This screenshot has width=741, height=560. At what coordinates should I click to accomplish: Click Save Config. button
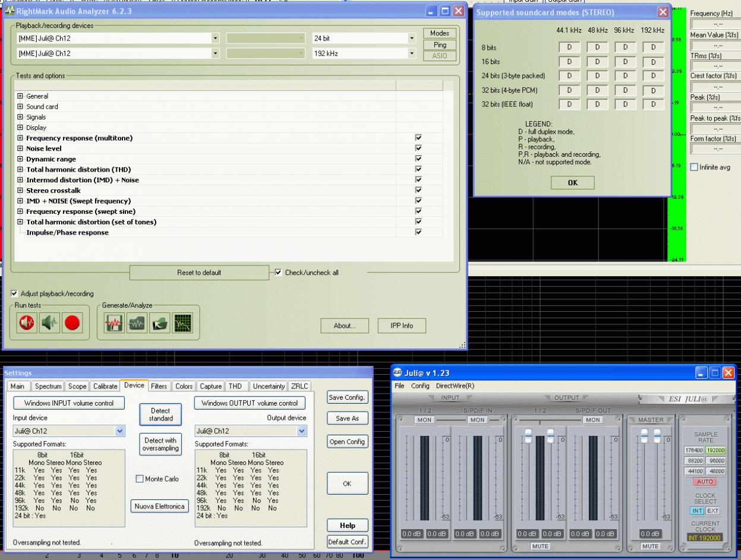(348, 398)
